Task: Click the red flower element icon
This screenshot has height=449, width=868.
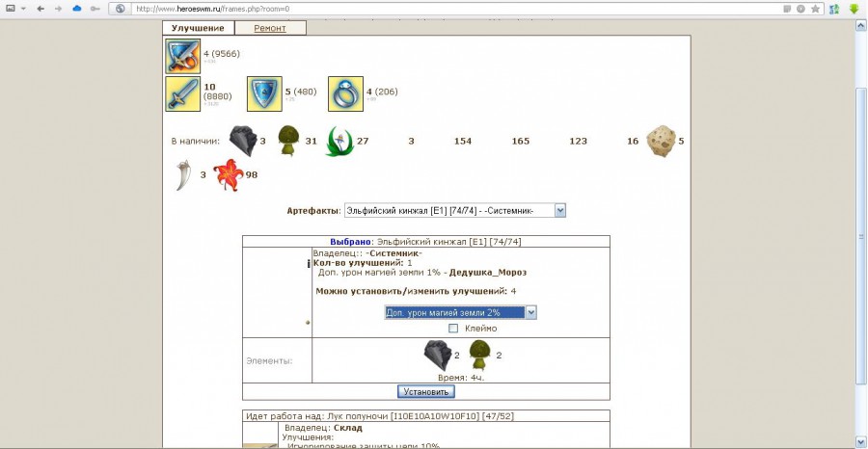Action: point(229,175)
